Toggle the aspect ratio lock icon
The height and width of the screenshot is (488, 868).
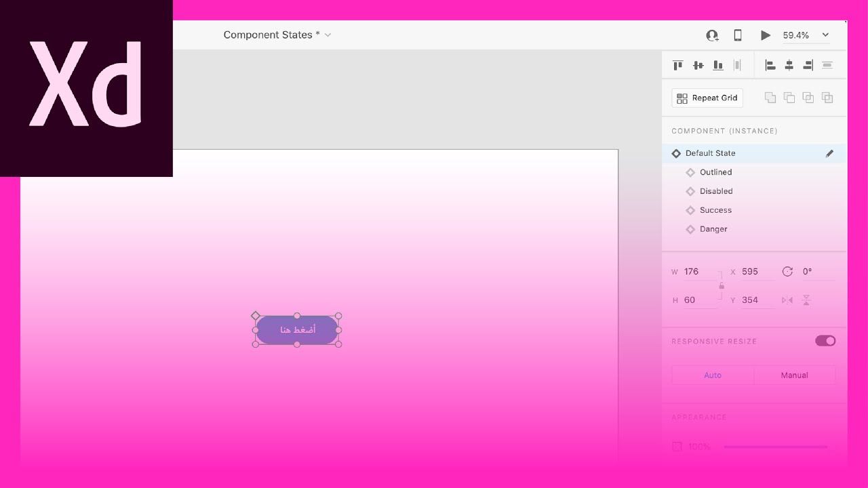click(722, 286)
